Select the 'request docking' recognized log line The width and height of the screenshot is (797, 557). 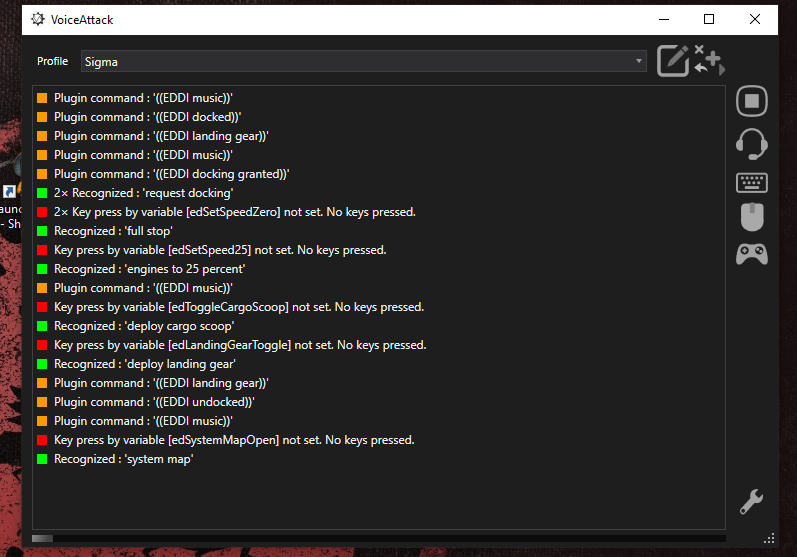143,193
